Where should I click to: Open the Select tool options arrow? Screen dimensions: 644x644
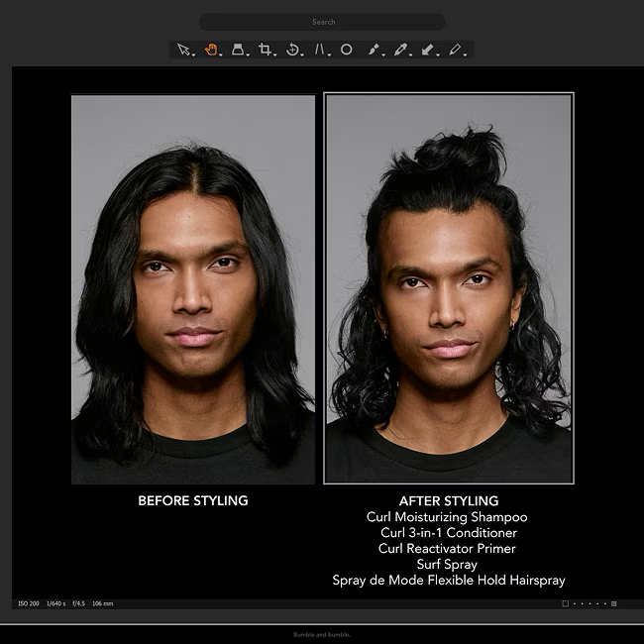point(193,54)
